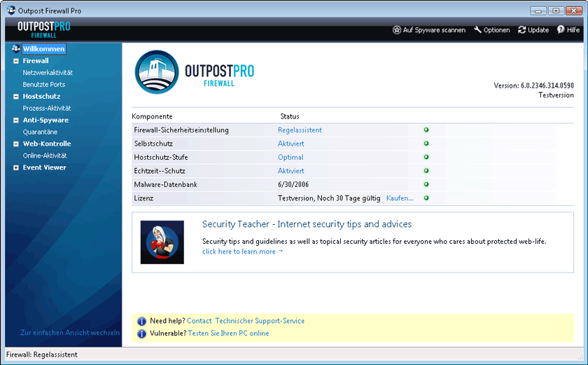
Task: Select Willkommen in the sidebar
Action: (x=44, y=49)
